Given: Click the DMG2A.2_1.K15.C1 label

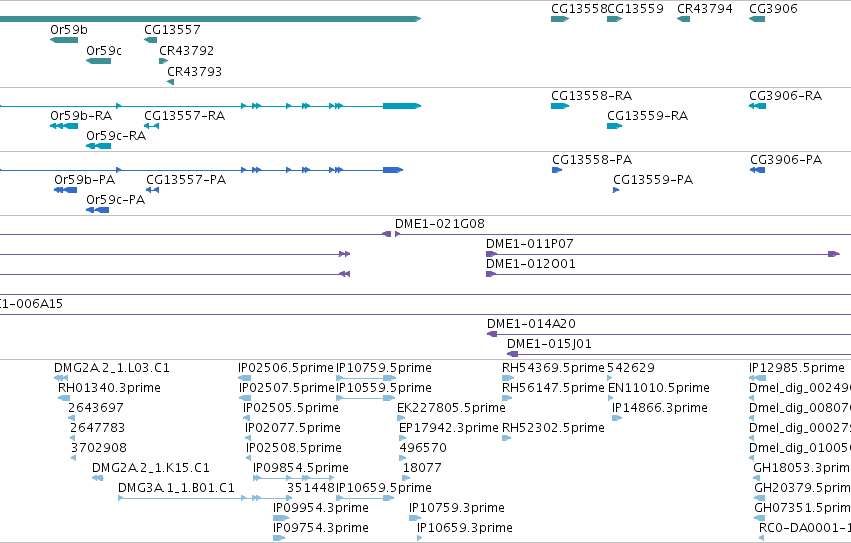Looking at the screenshot, I should point(151,469).
